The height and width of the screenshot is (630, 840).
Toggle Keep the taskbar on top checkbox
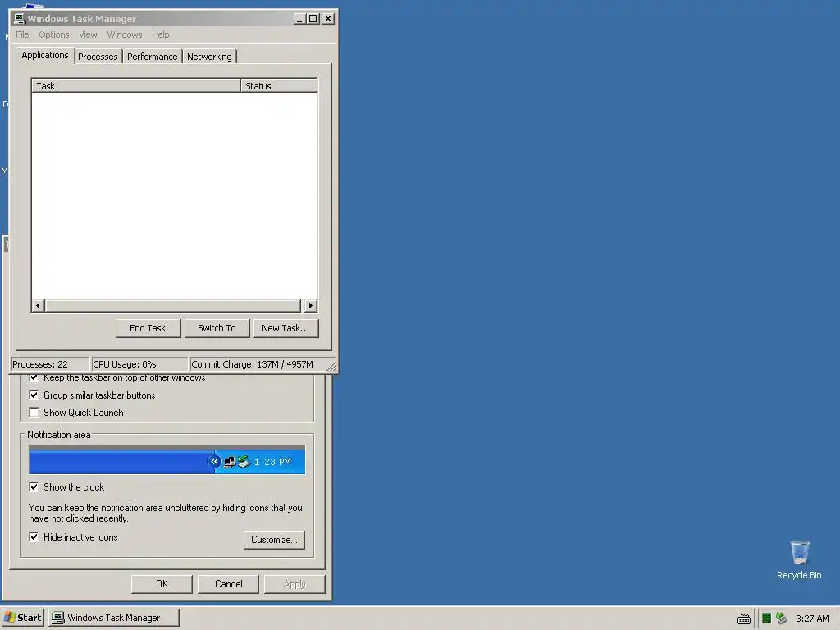click(34, 377)
